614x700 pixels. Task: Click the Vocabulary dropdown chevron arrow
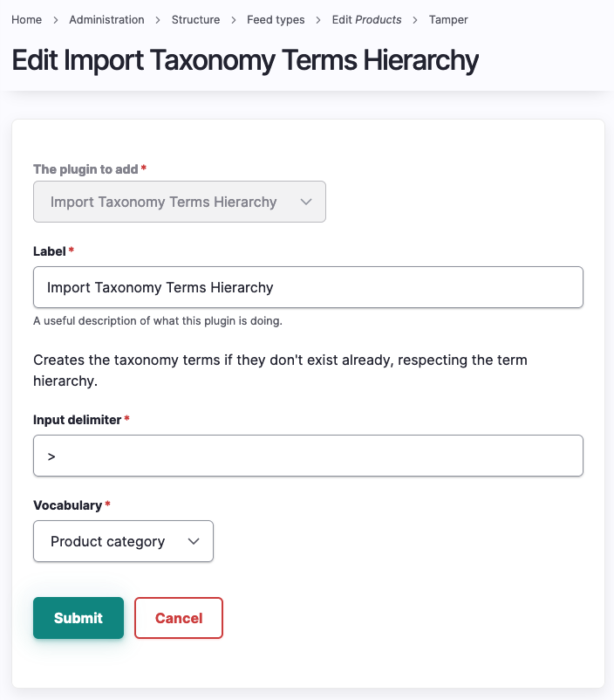click(x=194, y=541)
